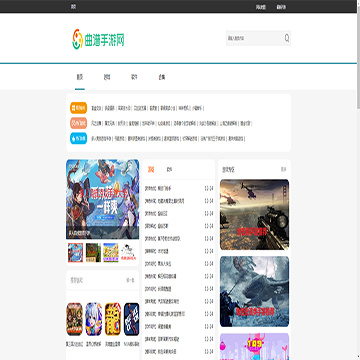Open the white-haired anime girl game icon
The height and width of the screenshot is (360, 360).
94,319
